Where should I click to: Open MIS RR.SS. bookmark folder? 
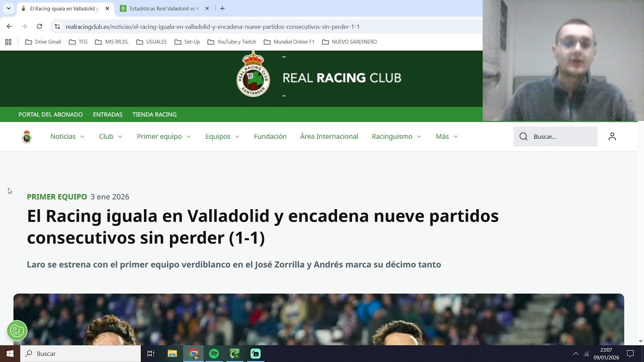tap(111, 42)
